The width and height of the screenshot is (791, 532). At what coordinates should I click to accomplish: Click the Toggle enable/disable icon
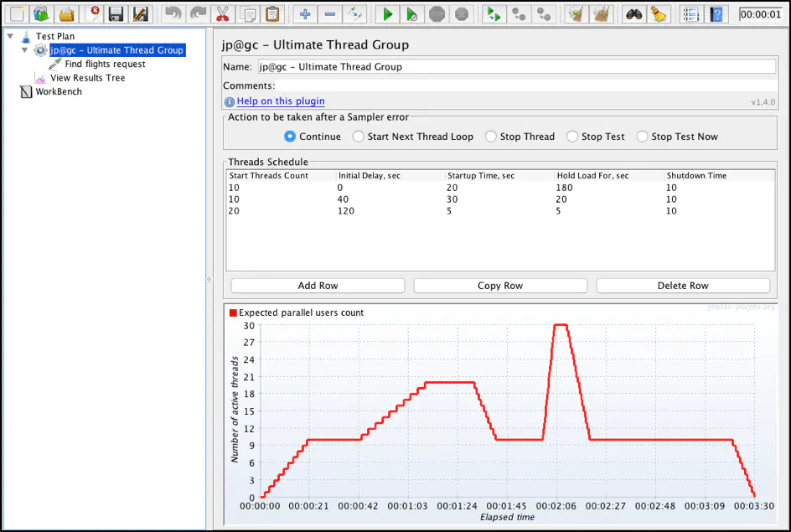click(354, 13)
